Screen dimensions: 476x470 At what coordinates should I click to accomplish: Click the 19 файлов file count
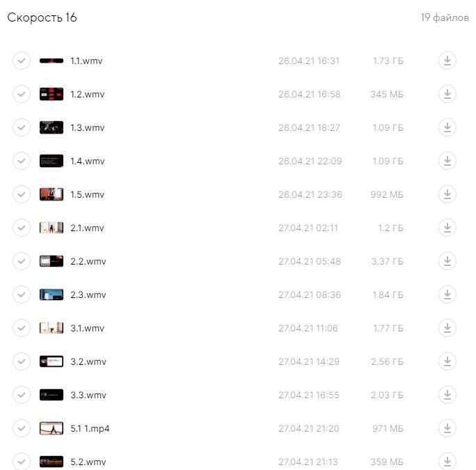[444, 18]
